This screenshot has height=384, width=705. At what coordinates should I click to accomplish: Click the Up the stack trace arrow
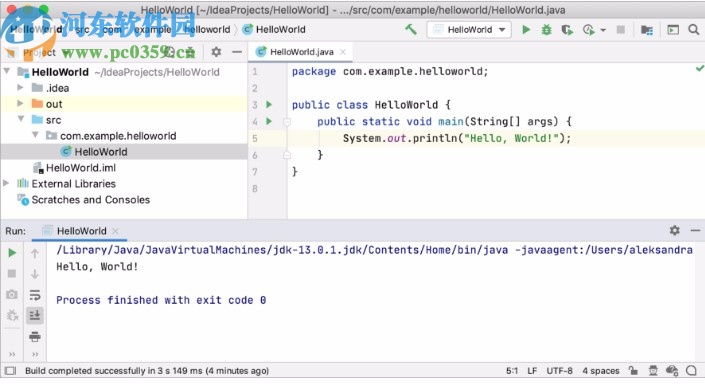click(x=35, y=253)
